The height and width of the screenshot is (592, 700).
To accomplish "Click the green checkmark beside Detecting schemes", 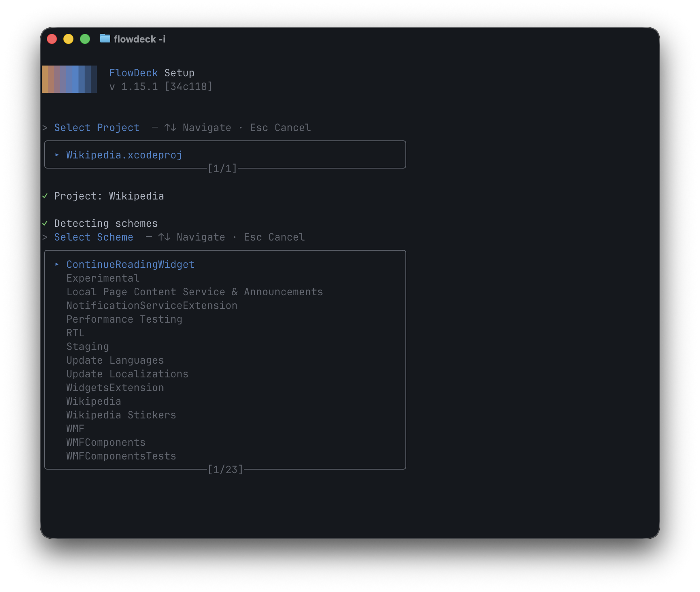I will [45, 223].
